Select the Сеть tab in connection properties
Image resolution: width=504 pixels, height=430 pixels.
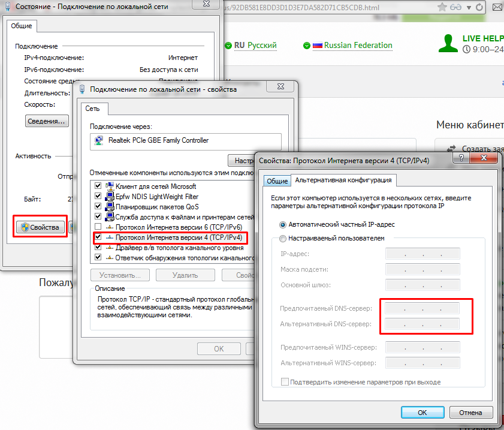coord(92,109)
